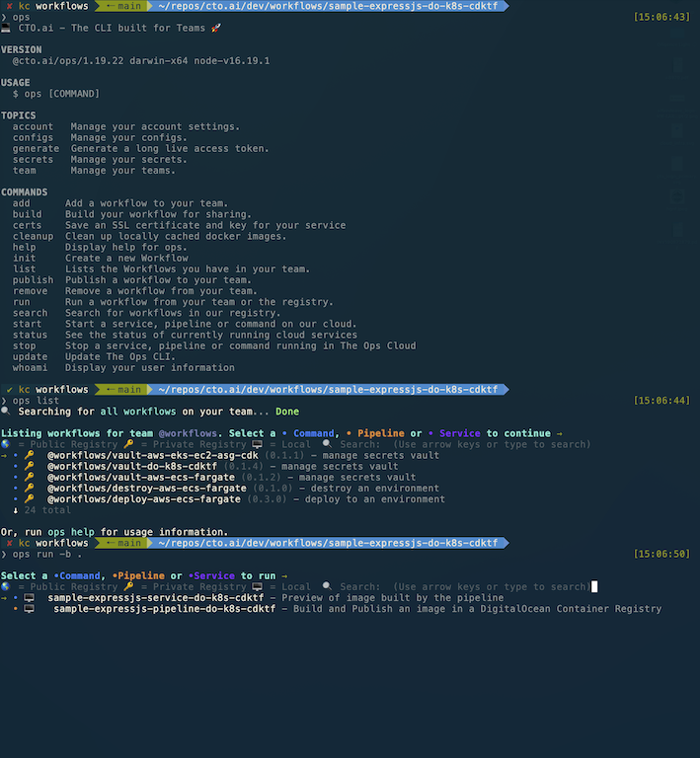Click key icon beside vault-aws-eks-ec2-asg-cdk
Screen dimensions: 700x758
coord(30,455)
